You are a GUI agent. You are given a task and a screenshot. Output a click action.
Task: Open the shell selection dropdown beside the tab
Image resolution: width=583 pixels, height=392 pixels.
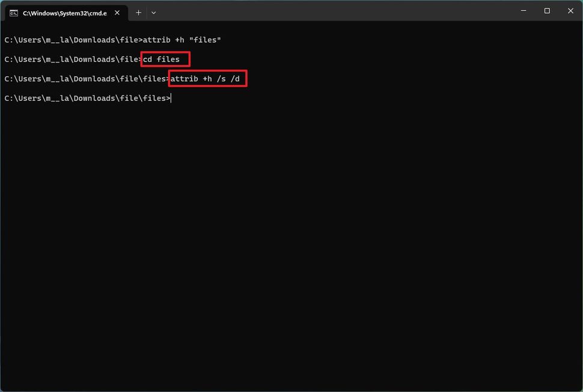(x=154, y=12)
